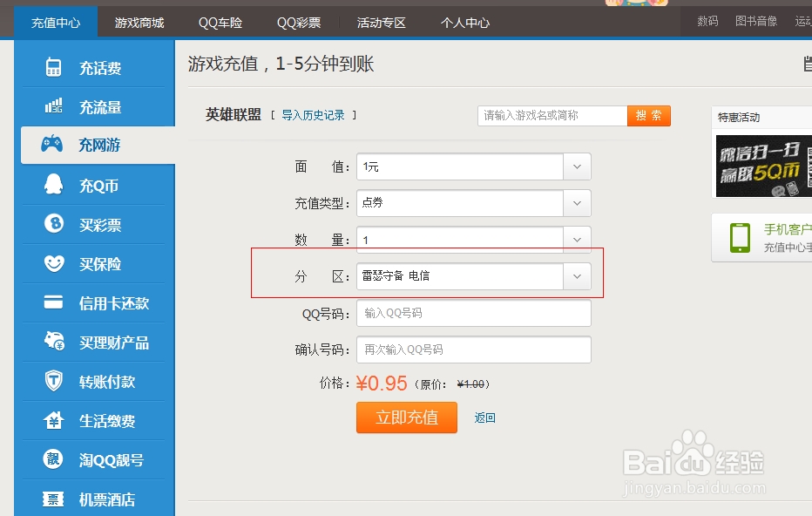The height and width of the screenshot is (516, 812).
Task: Click the insurance heart smiley icon
Action: coord(54,263)
